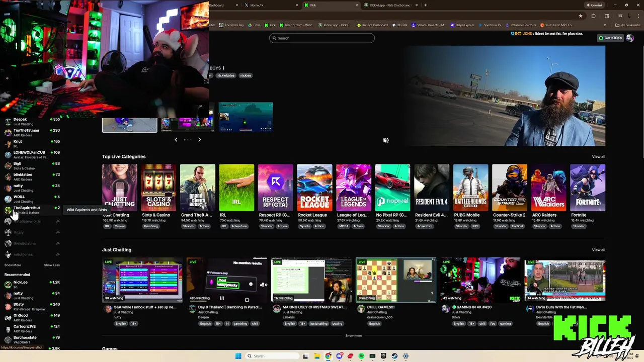The image size is (644, 362).
Task: Click the Kick search field
Action: (x=322, y=38)
